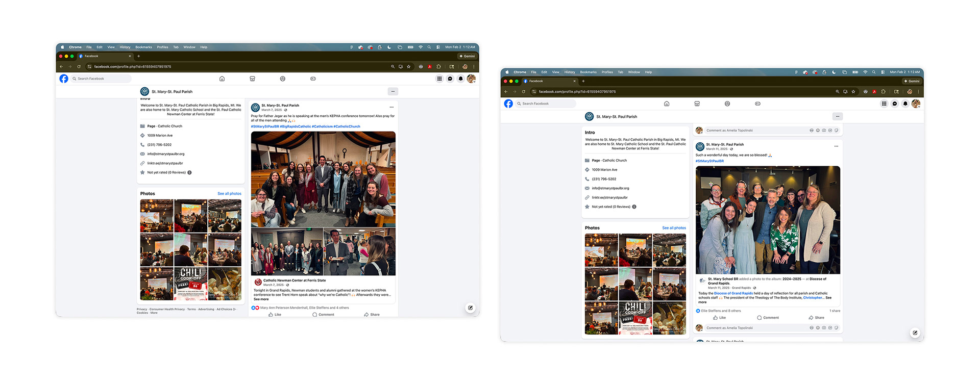The width and height of the screenshot is (980, 385).
Task: Open Chrome three-dot menu in right window
Action: [x=918, y=91]
